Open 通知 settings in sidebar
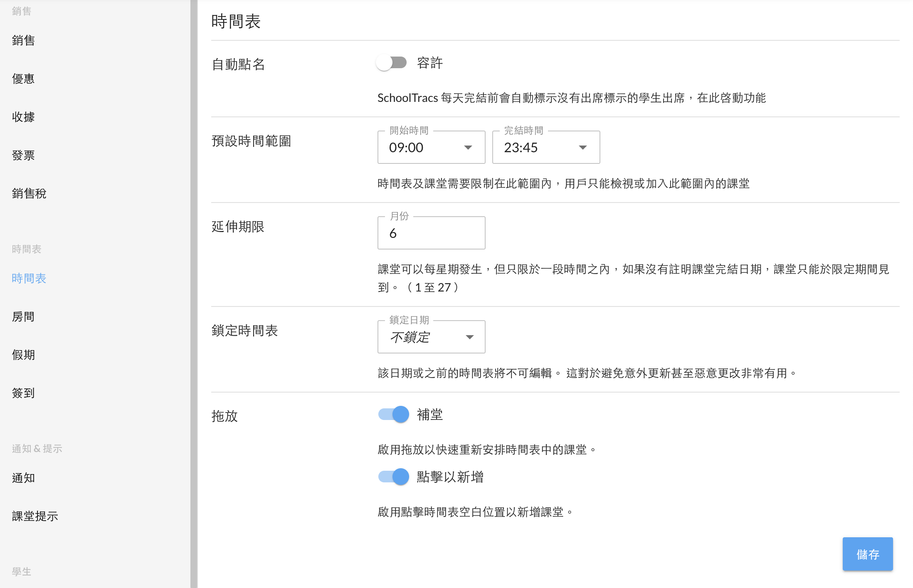The height and width of the screenshot is (588, 913). (23, 478)
